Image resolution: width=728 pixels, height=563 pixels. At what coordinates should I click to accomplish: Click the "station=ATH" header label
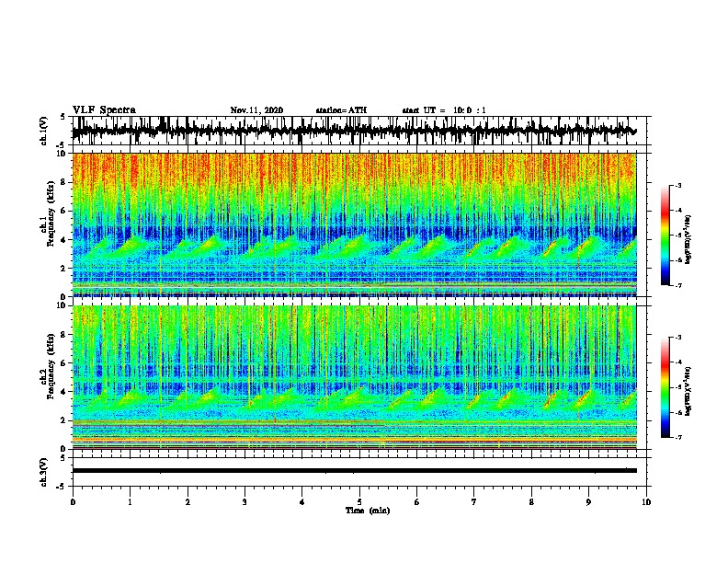341,110
